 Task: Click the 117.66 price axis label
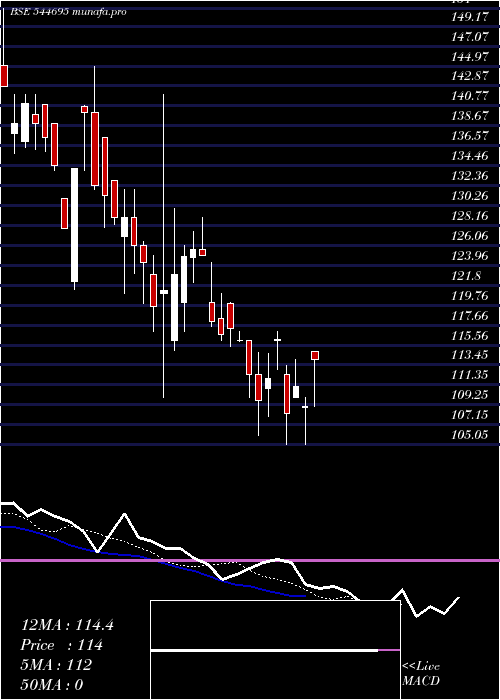point(470,316)
